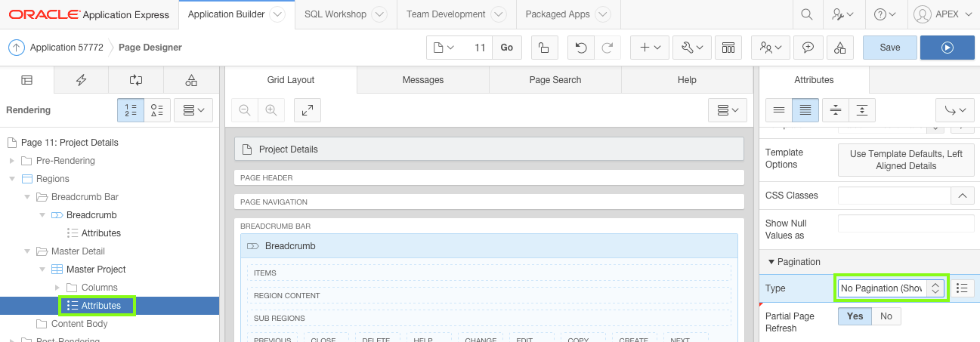Open the Team Development feedback comment icon
The height and width of the screenshot is (342, 980).
[x=808, y=48]
